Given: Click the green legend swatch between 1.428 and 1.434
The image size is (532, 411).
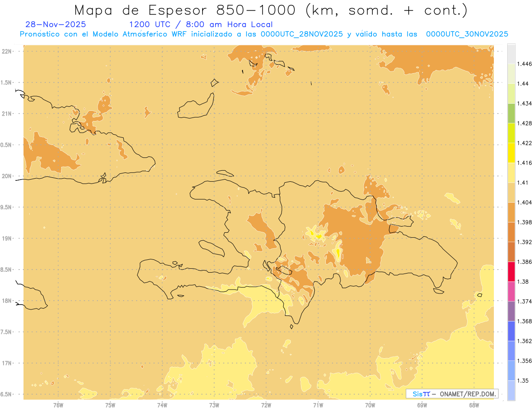Looking at the screenshot, I should (511, 113).
